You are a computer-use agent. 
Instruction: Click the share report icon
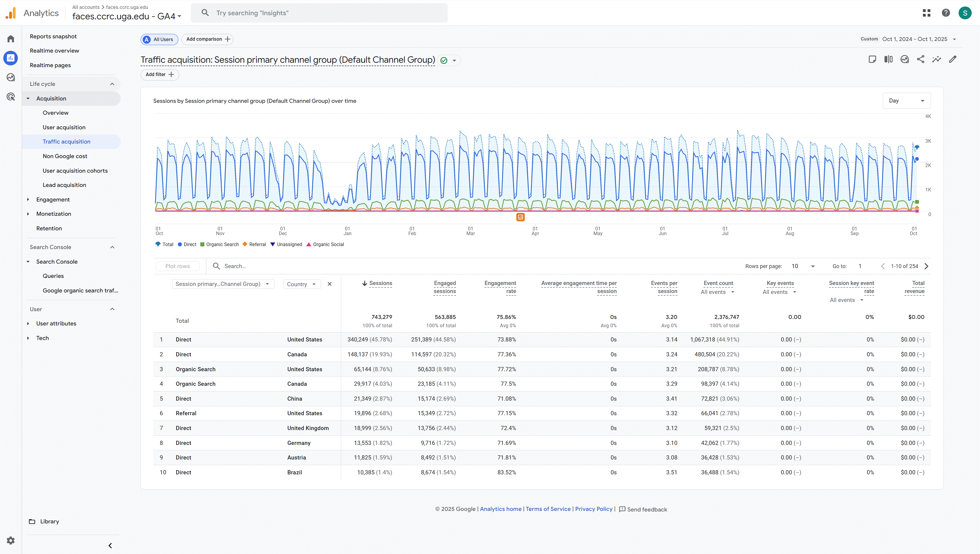click(920, 59)
